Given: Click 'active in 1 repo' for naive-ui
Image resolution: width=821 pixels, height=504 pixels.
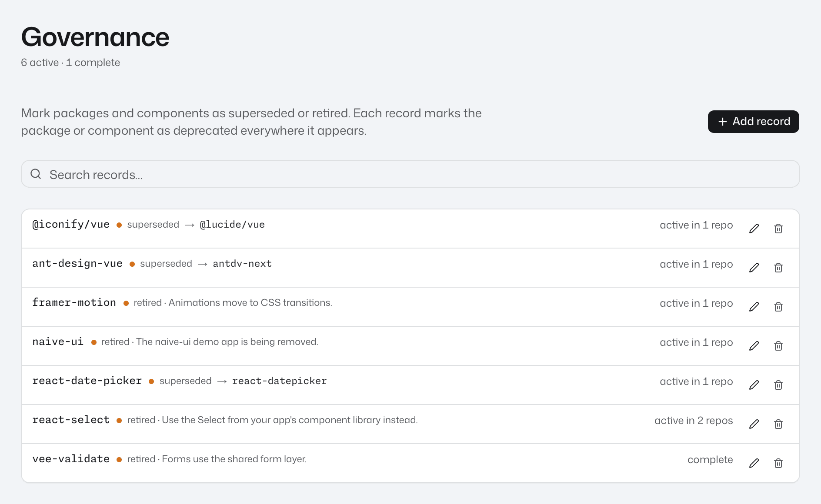Looking at the screenshot, I should [696, 342].
